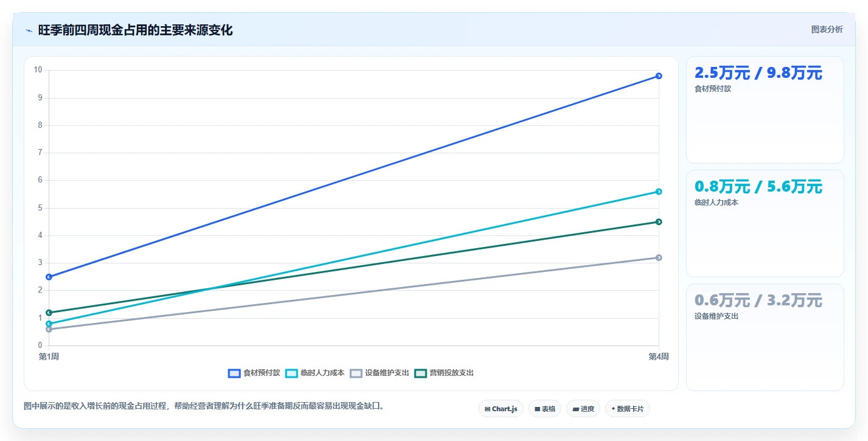The image size is (868, 441).
Task: Click the 临时人力成本 week 4 data point
Action: pos(659,192)
